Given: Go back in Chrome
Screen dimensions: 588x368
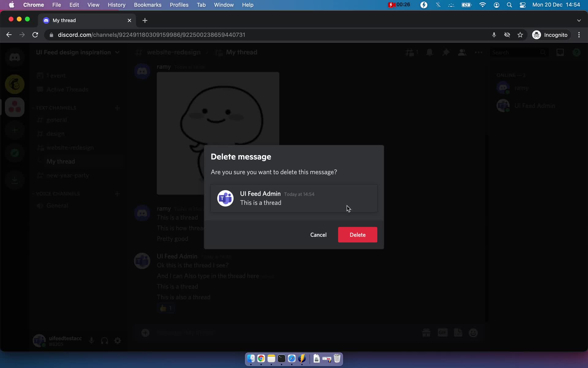Looking at the screenshot, I should (9, 35).
